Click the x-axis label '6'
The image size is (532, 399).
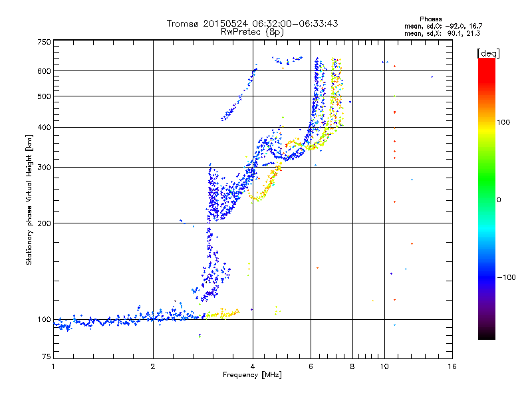[311, 366]
